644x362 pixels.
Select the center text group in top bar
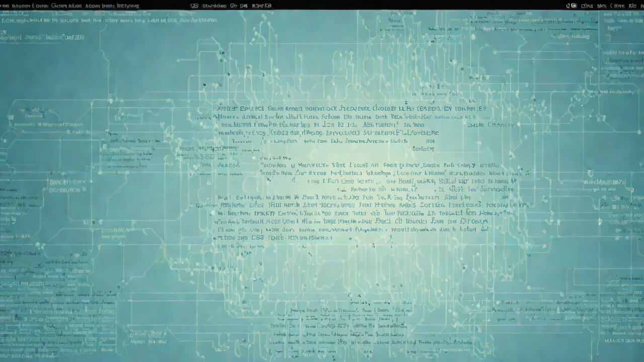tap(231, 6)
